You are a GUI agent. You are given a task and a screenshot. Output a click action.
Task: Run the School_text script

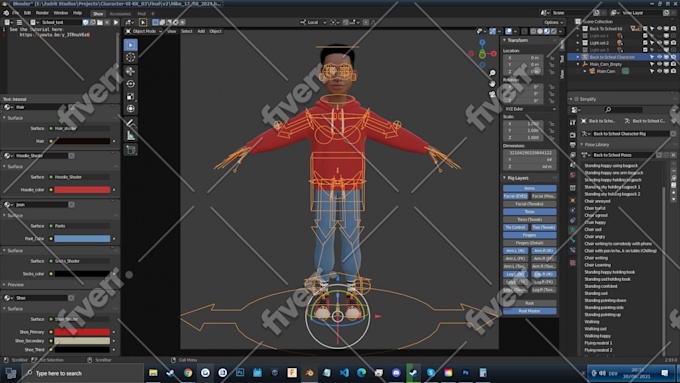[116, 22]
